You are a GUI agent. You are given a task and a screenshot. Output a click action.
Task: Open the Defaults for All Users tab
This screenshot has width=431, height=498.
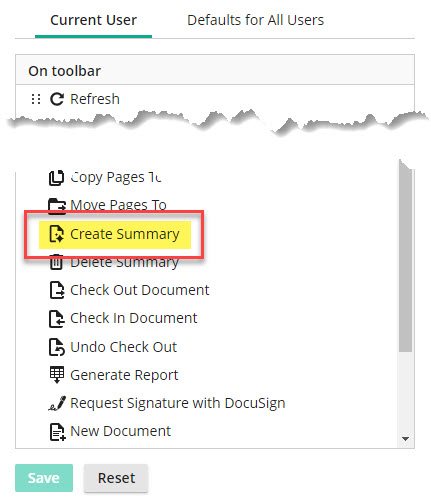pyautogui.click(x=255, y=20)
